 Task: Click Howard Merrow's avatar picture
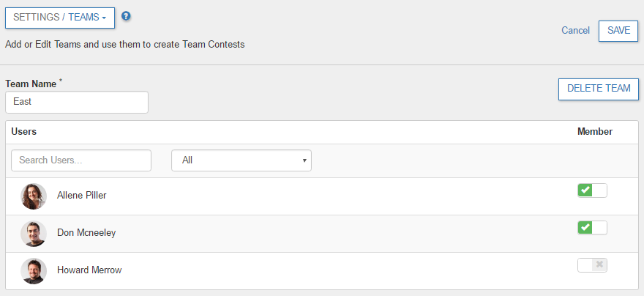click(34, 270)
